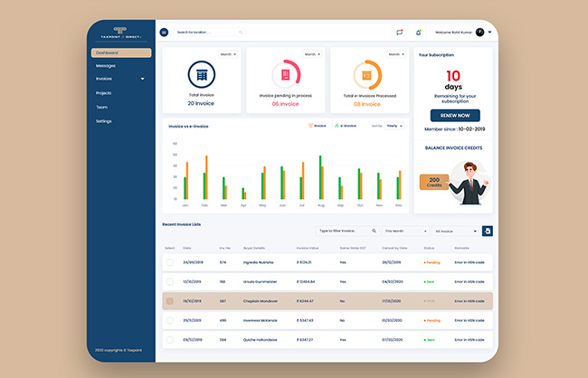Open the Yearly sort-by dropdown
The height and width of the screenshot is (378, 588).
pyautogui.click(x=394, y=127)
